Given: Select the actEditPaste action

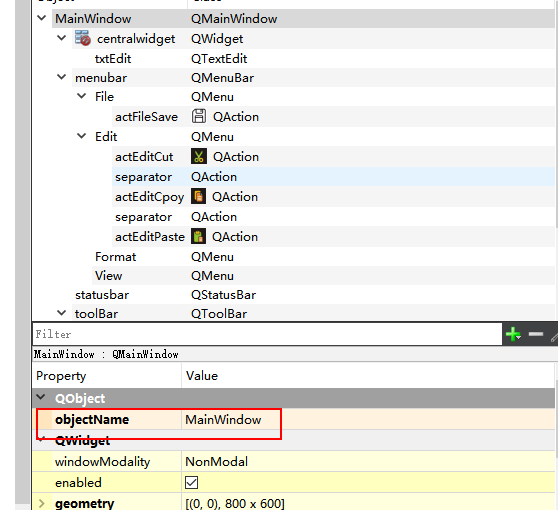Looking at the screenshot, I should 150,237.
